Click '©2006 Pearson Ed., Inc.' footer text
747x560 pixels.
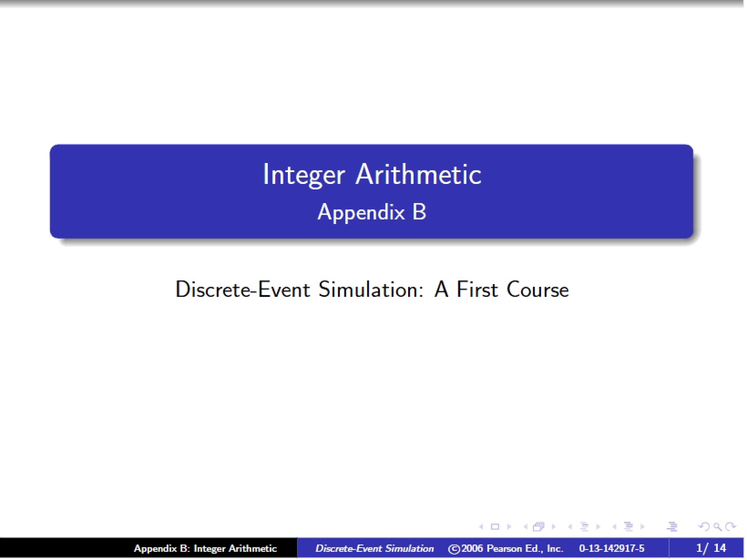(x=506, y=549)
